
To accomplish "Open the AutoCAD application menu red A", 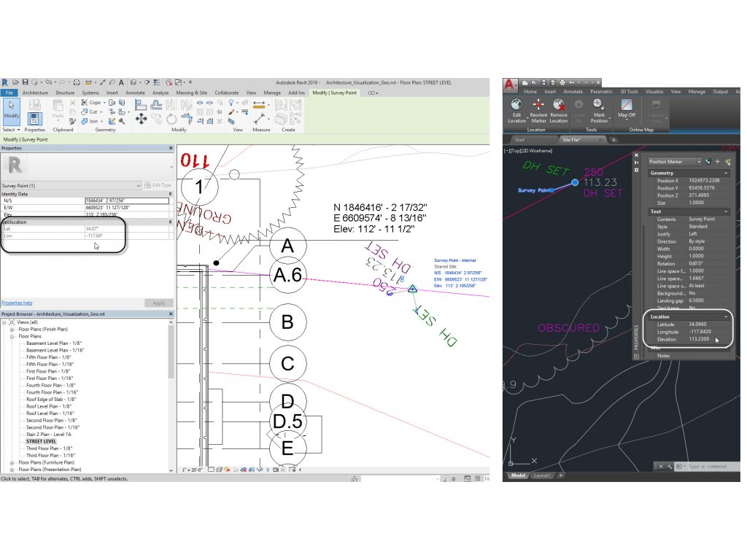I will [x=510, y=85].
